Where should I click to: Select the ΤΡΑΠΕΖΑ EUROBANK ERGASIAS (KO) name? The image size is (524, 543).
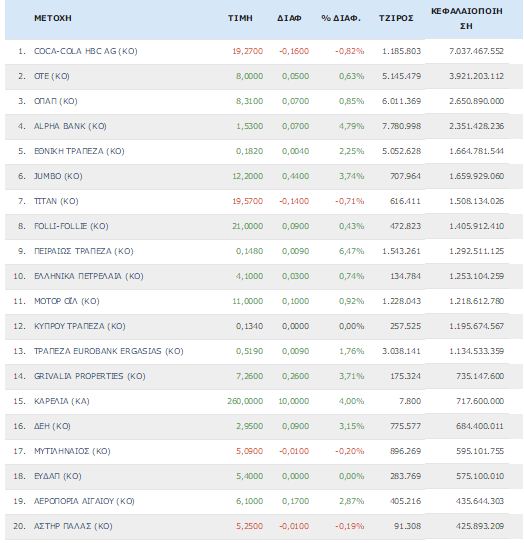click(108, 351)
